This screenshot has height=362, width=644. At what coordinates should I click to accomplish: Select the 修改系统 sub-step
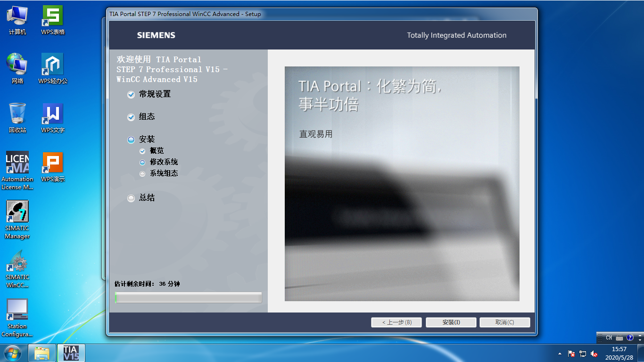coord(159,162)
